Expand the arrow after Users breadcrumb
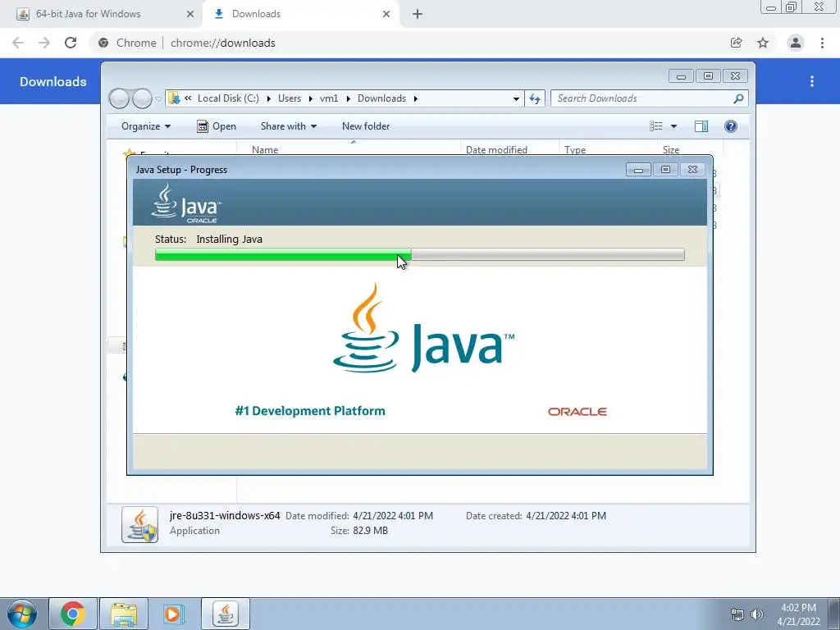840x630 pixels. click(x=311, y=98)
